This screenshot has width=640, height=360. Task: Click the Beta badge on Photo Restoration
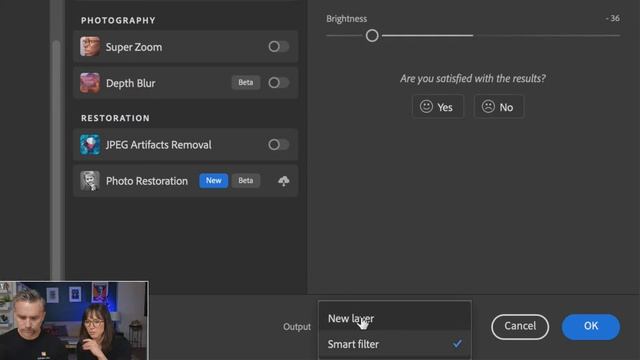tap(246, 180)
